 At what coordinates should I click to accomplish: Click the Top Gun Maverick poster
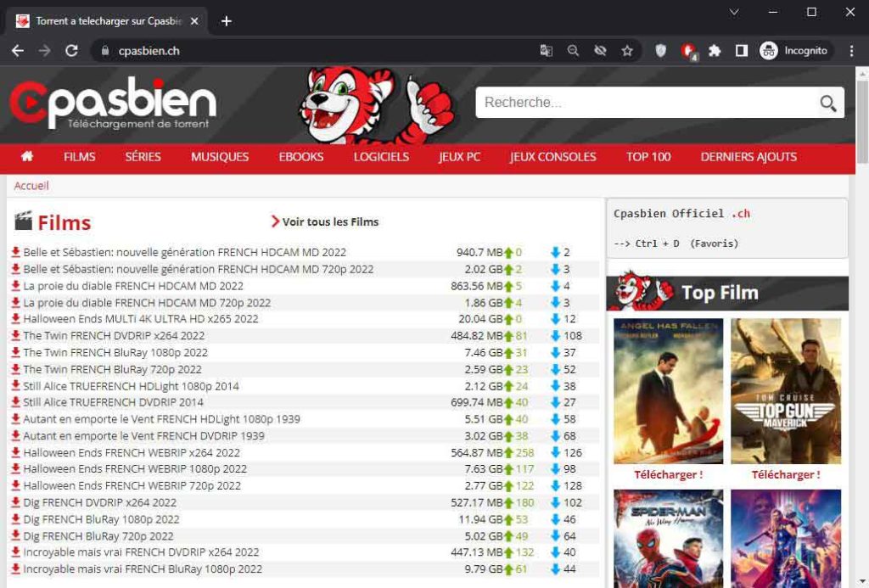pos(785,391)
